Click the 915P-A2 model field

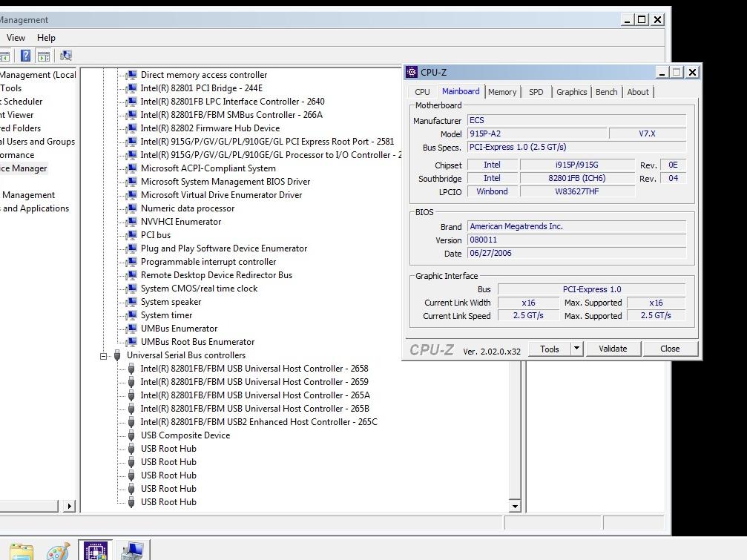537,134
